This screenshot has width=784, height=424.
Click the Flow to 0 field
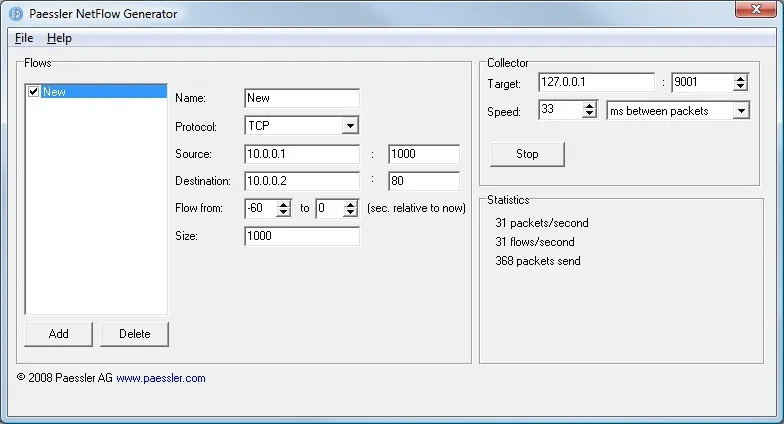pos(330,208)
